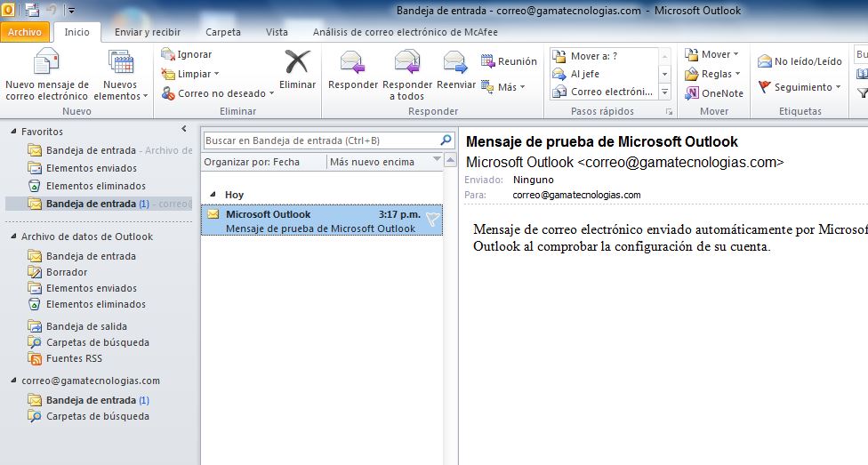Viewport: 868px width, 465px height.
Task: Customize quick access toolbar dropdown
Action: pyautogui.click(x=71, y=10)
